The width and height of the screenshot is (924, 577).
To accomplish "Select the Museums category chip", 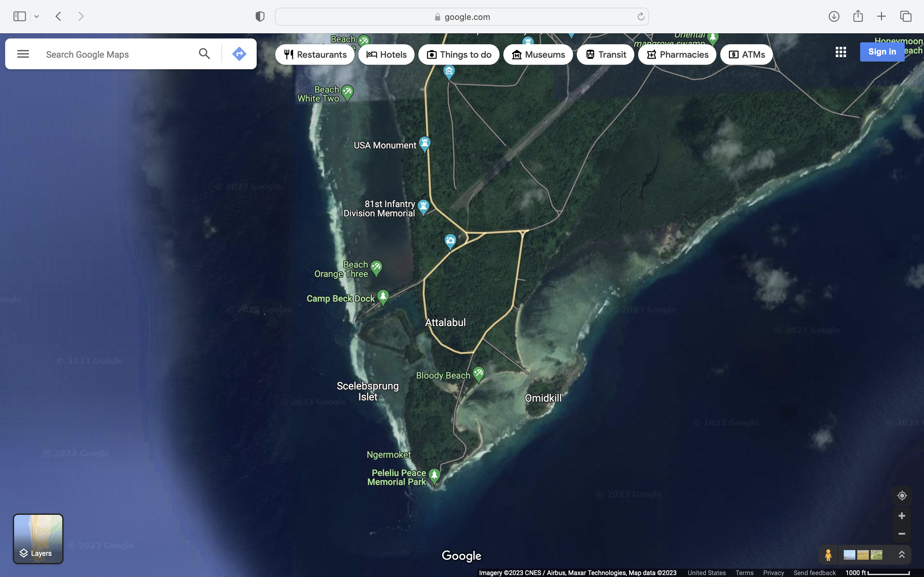I will click(x=538, y=54).
